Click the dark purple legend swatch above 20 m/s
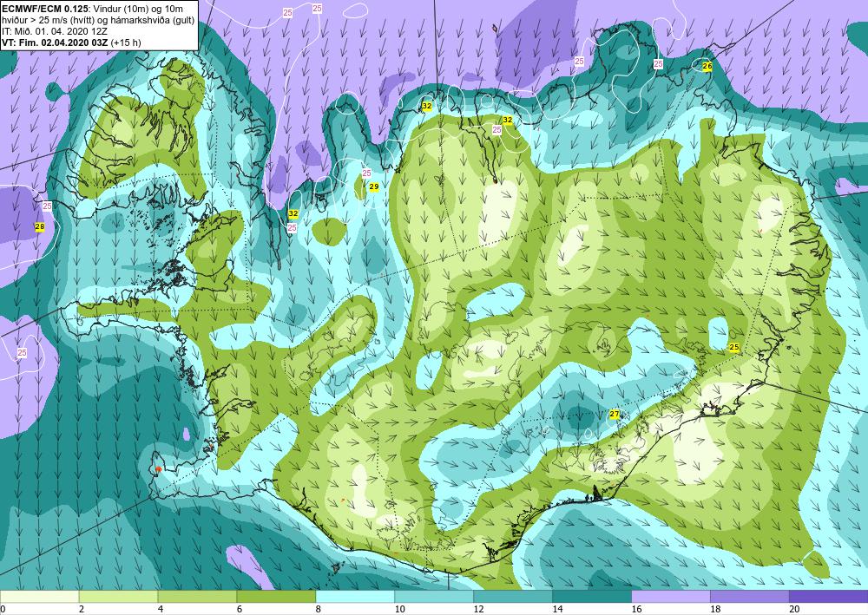This screenshot has height=615, width=868. click(x=828, y=597)
